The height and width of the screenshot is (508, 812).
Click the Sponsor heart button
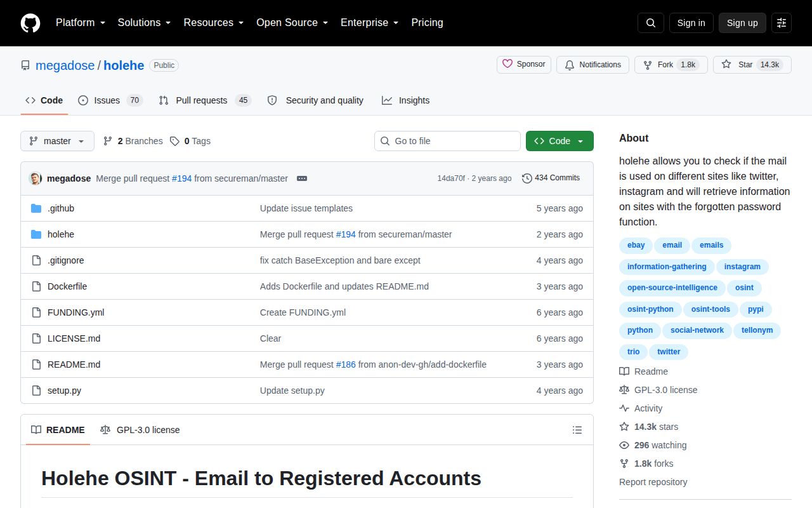[524, 65]
